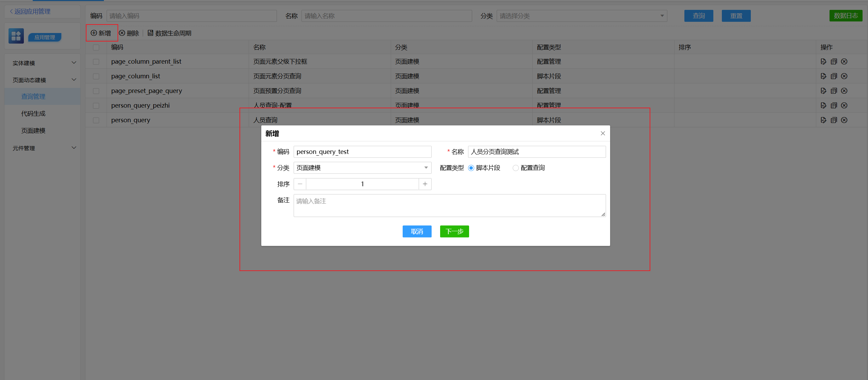
Task: Click the minus icon in sort stepper
Action: coord(300,184)
